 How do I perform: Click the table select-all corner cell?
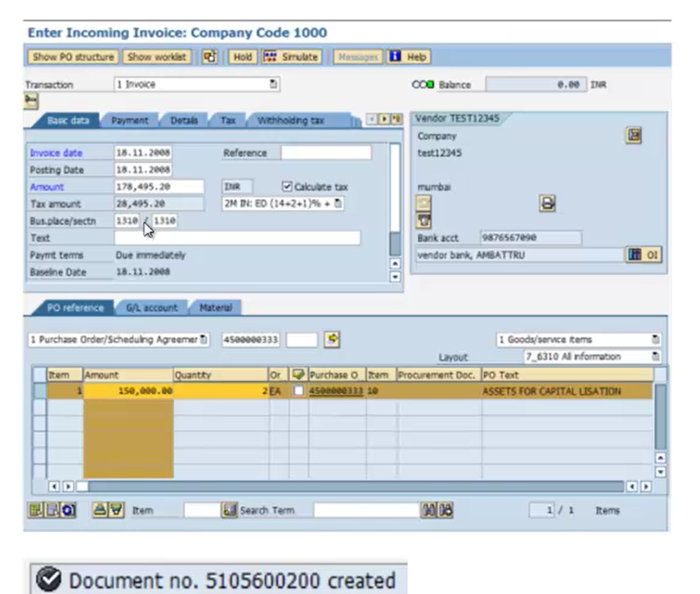coord(40,374)
